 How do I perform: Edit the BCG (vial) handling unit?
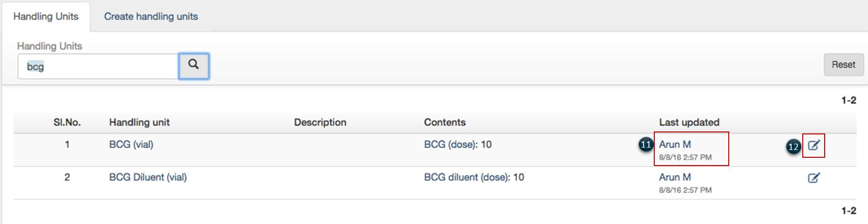click(x=813, y=145)
